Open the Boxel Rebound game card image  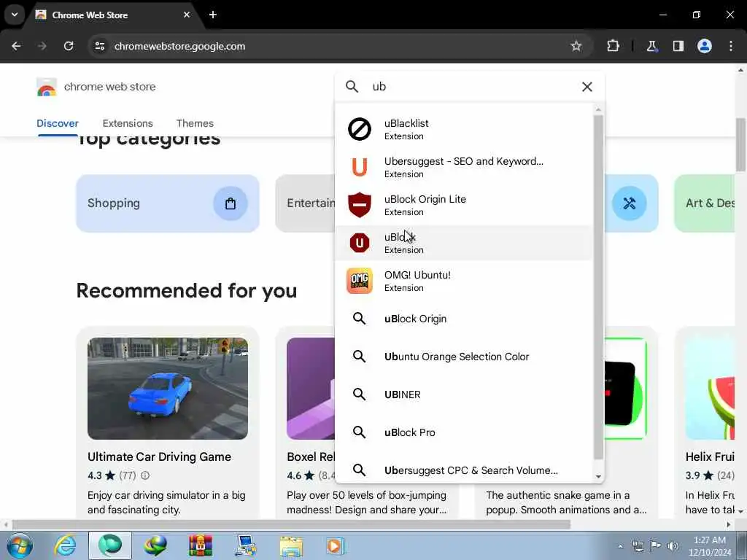click(x=311, y=389)
